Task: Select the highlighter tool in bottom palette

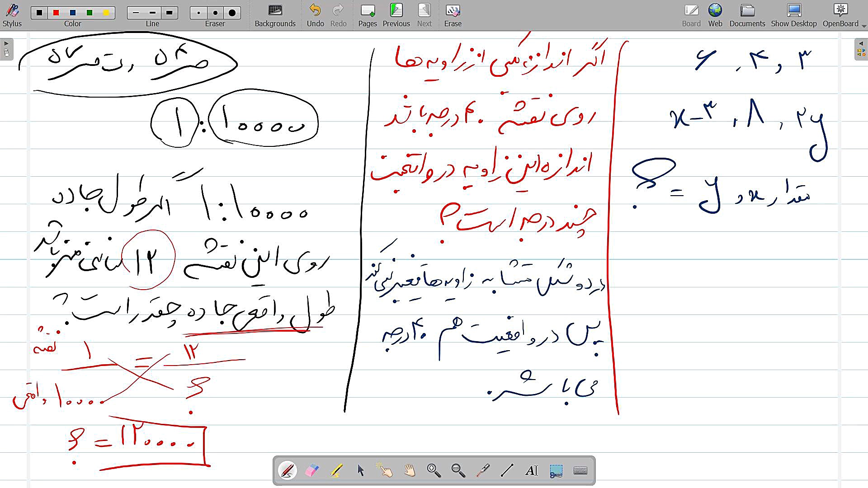Action: click(x=336, y=471)
